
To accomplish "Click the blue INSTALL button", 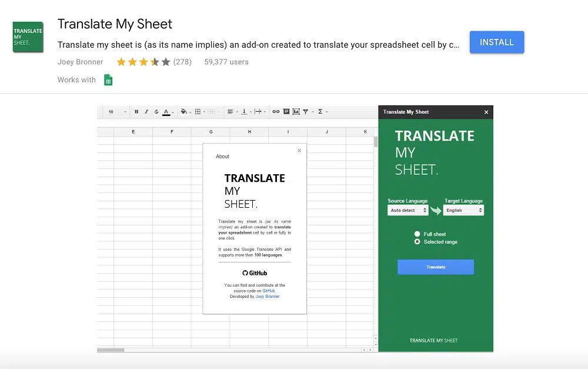I will click(497, 42).
